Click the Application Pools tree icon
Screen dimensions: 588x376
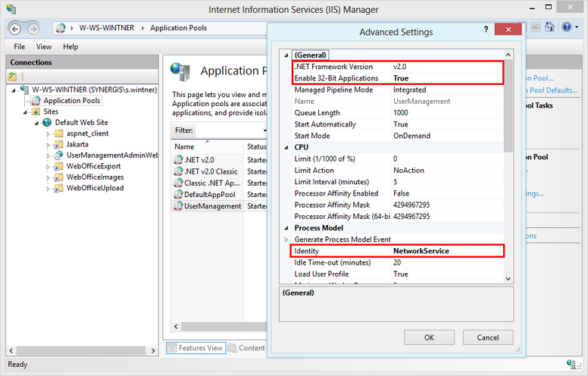point(36,101)
